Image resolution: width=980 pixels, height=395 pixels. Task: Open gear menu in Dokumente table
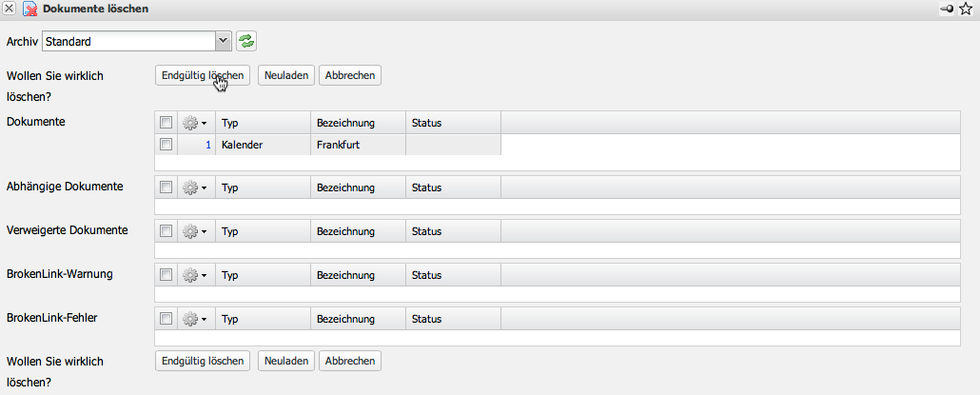click(195, 123)
